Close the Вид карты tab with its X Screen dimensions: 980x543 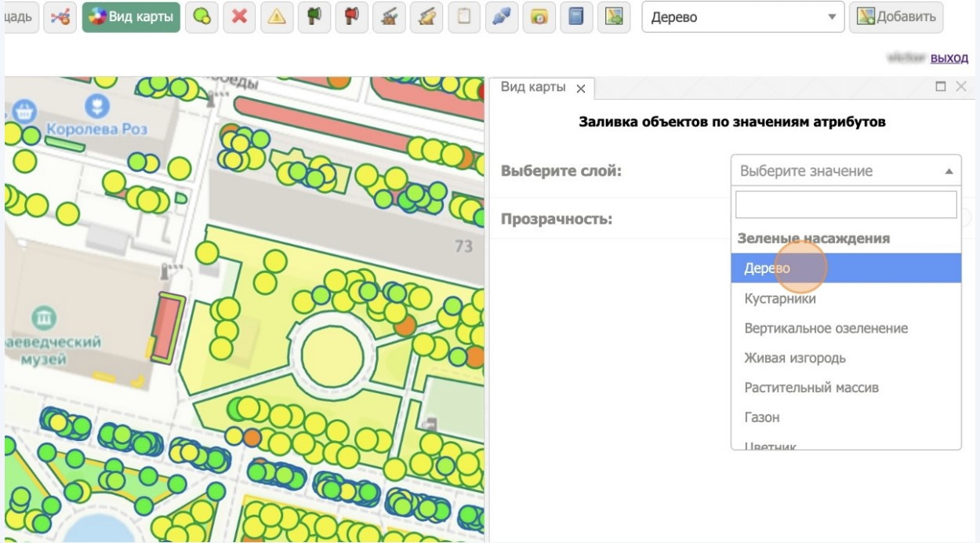coord(580,89)
